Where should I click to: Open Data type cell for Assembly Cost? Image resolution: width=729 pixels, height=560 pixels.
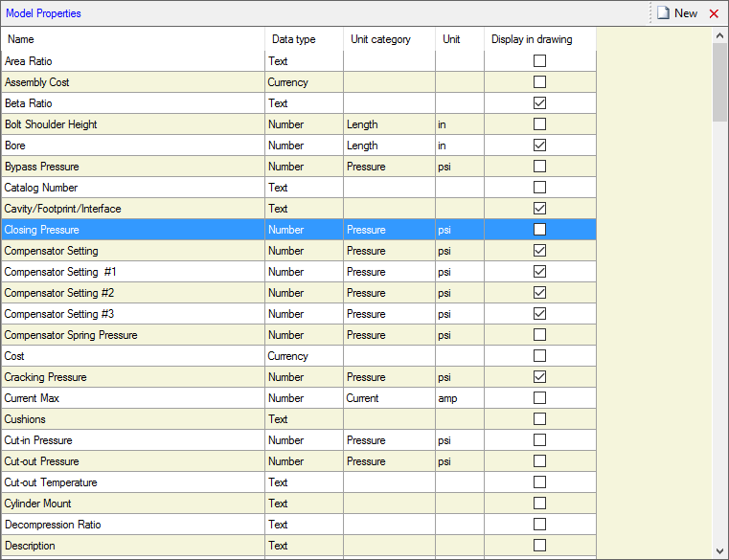[303, 82]
